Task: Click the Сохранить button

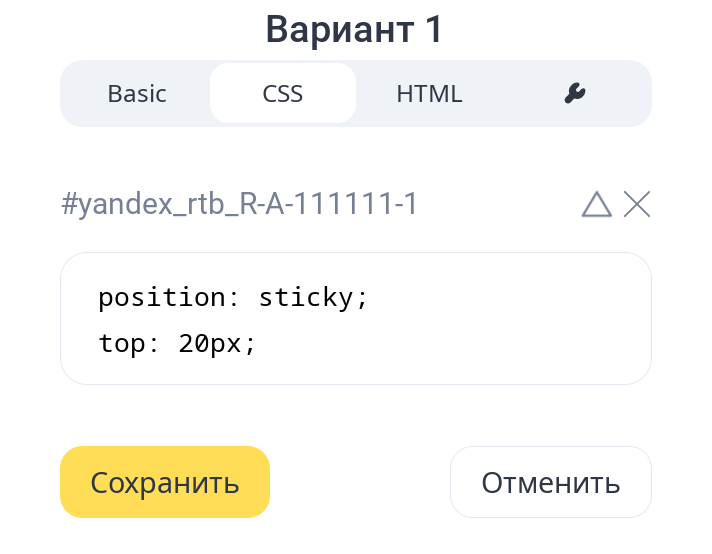Action: tap(165, 483)
